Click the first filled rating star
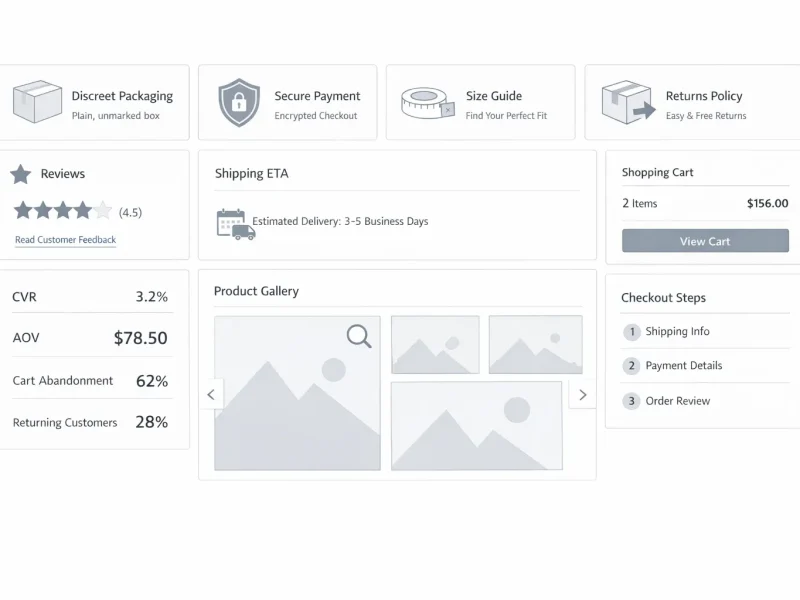Viewport: 800px width, 600px height. point(23,210)
